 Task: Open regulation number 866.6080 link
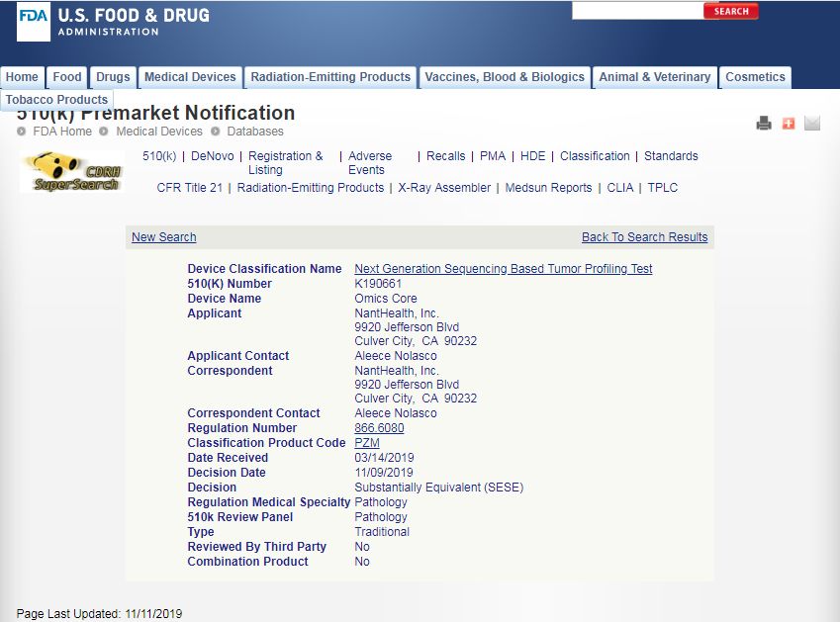(379, 428)
